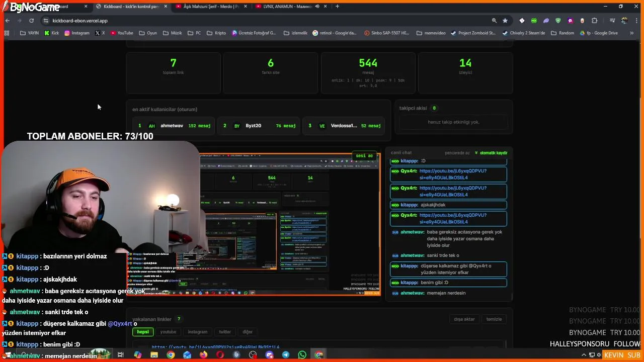Open the first Qyx4rt youtu.be chat link

[453, 174]
